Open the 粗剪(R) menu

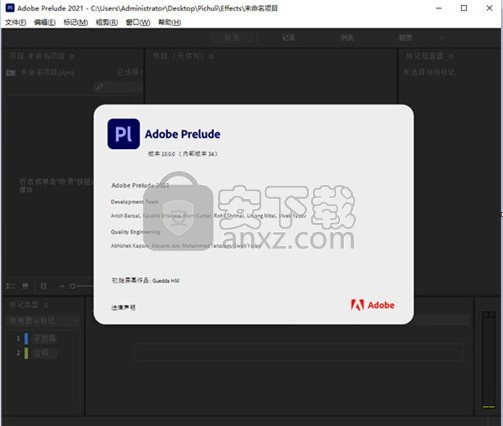[x=107, y=22]
